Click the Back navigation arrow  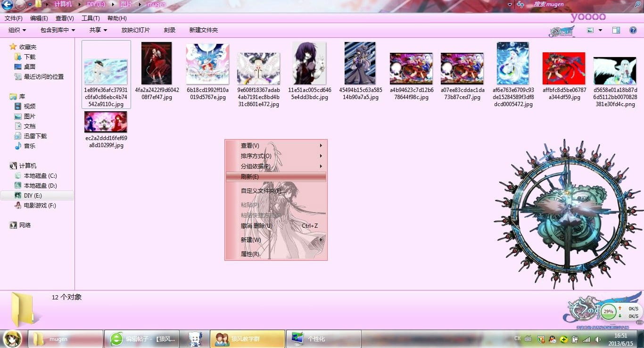(x=7, y=5)
